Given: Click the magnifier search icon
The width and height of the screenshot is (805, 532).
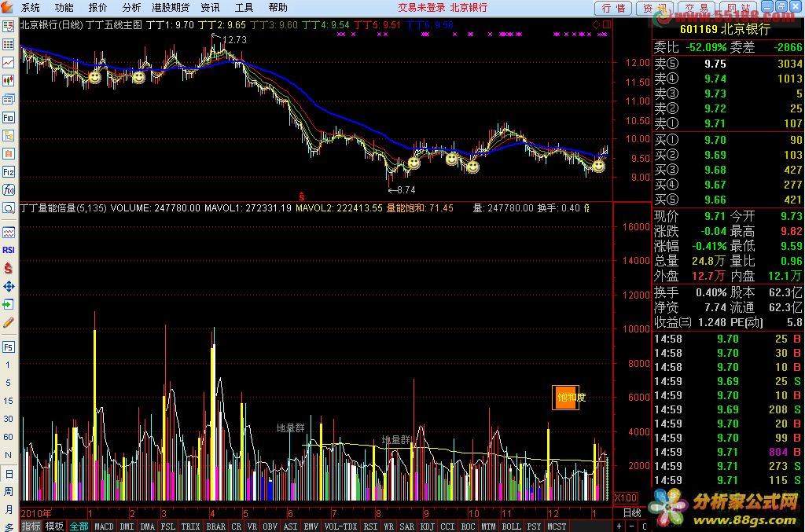Looking at the screenshot, I should (8, 207).
